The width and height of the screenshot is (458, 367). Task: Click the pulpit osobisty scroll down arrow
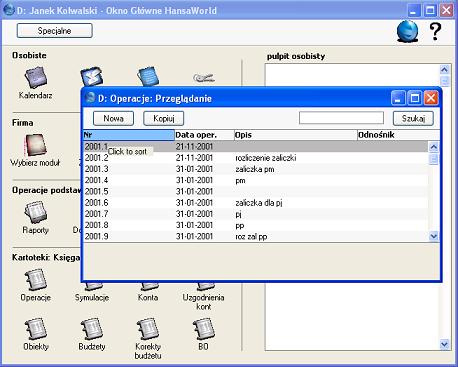click(x=444, y=344)
